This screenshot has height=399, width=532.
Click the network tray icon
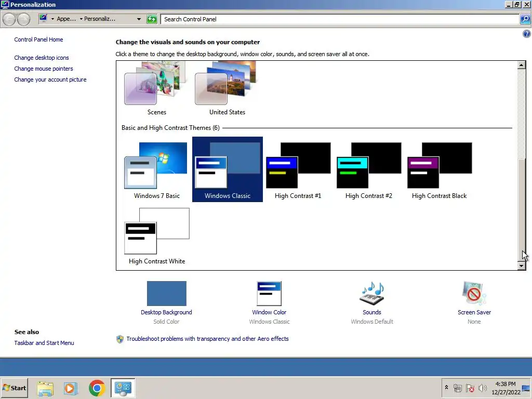pos(458,388)
